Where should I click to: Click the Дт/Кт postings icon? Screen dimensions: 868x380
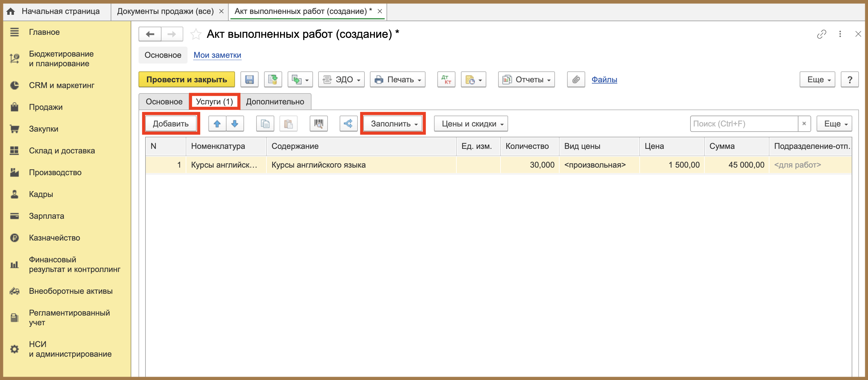point(446,80)
